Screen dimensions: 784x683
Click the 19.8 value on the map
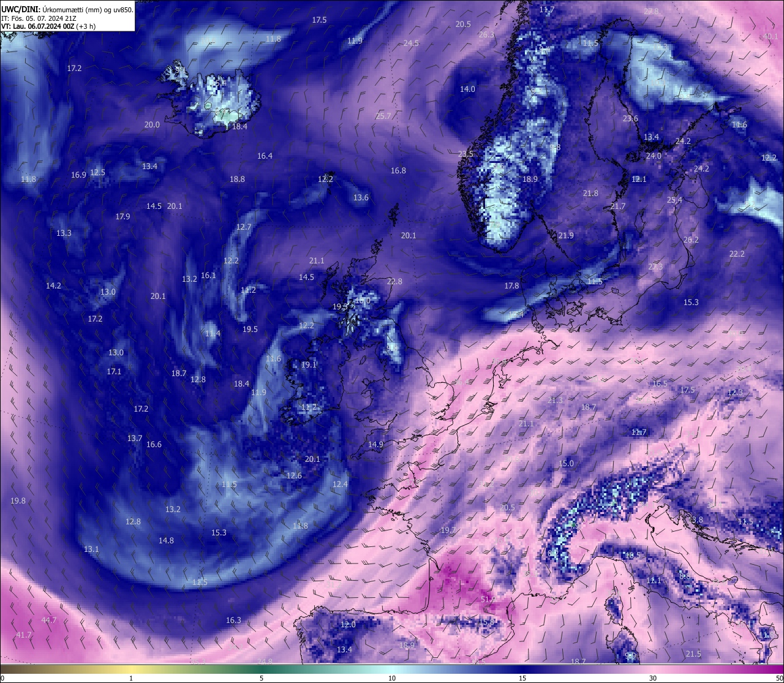click(18, 501)
